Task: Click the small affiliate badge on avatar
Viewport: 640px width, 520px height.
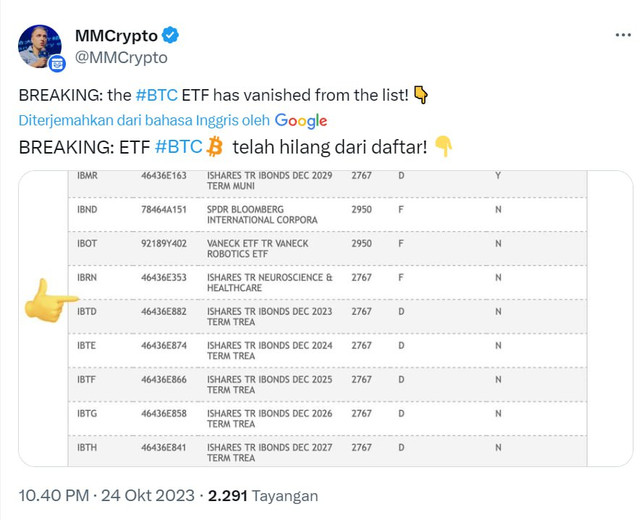Action: point(57,64)
